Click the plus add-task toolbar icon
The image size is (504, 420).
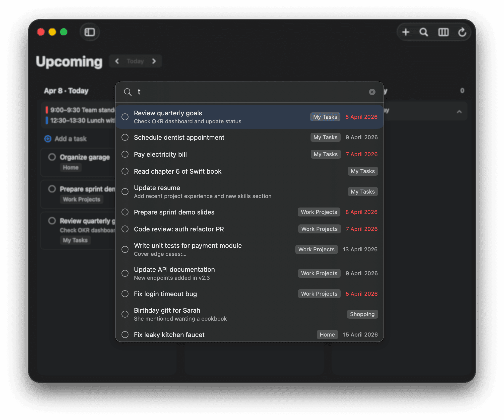[406, 32]
